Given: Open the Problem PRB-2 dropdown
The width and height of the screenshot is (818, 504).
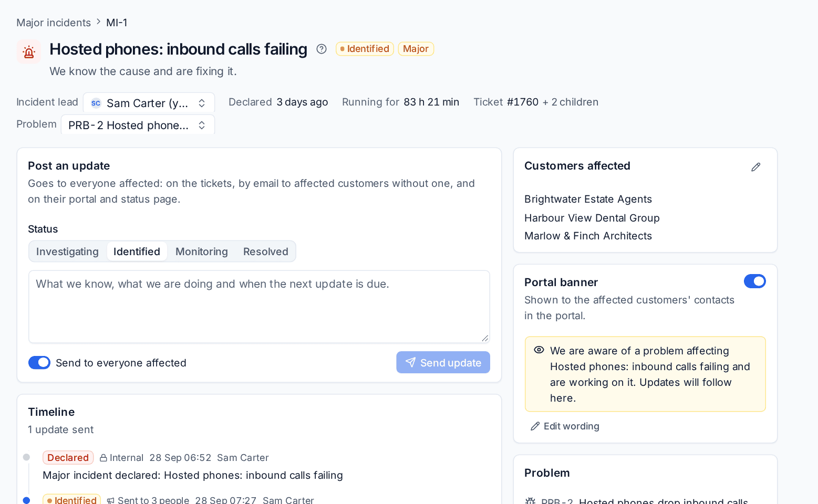Looking at the screenshot, I should point(138,125).
